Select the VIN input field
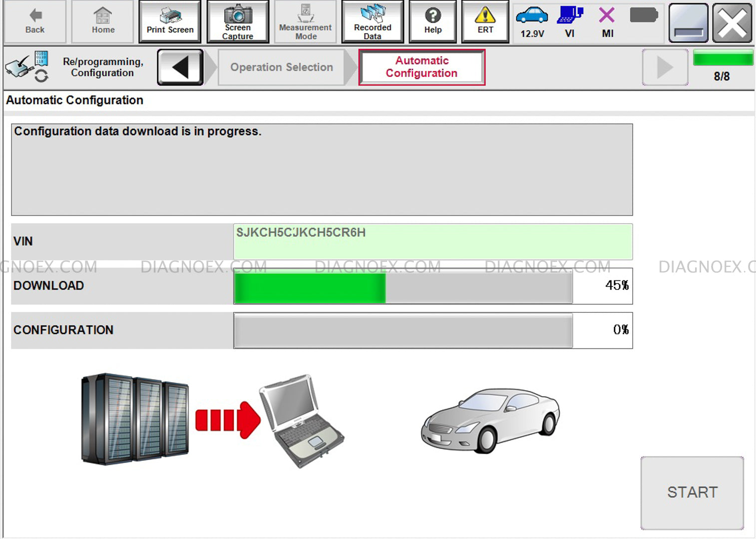Screen dimensions: 756x539 432,241
